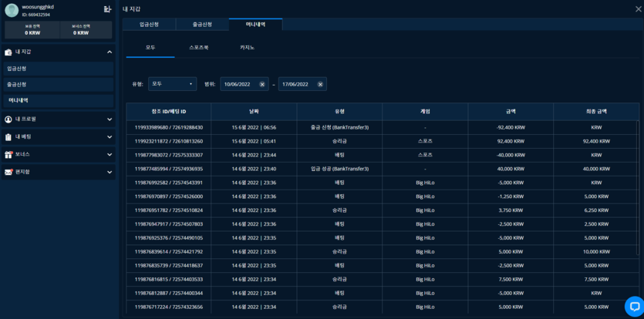644x319 pixels.
Task: Click 출금 신청 (BankTransfer3) type cell
Action: pyautogui.click(x=339, y=128)
